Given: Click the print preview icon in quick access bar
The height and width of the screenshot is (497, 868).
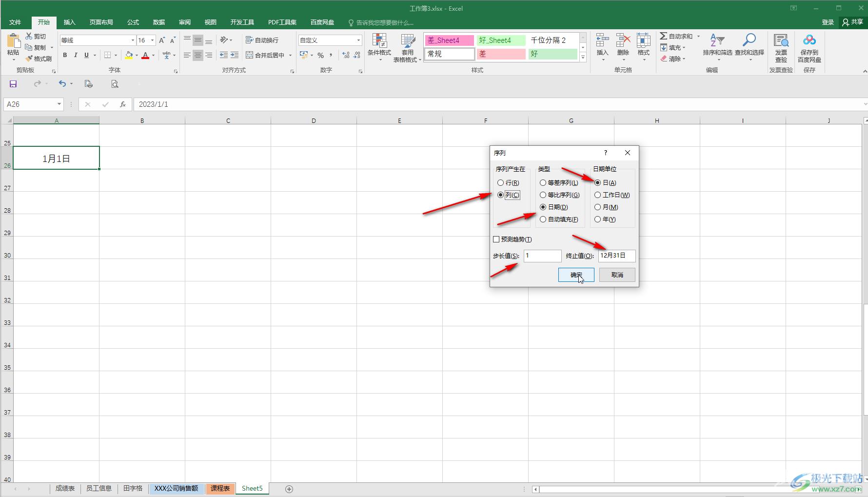Looking at the screenshot, I should [115, 84].
